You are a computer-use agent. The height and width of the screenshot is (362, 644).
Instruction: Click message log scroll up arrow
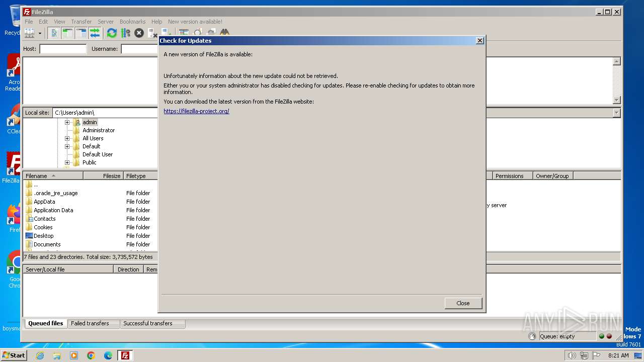pos(617,61)
